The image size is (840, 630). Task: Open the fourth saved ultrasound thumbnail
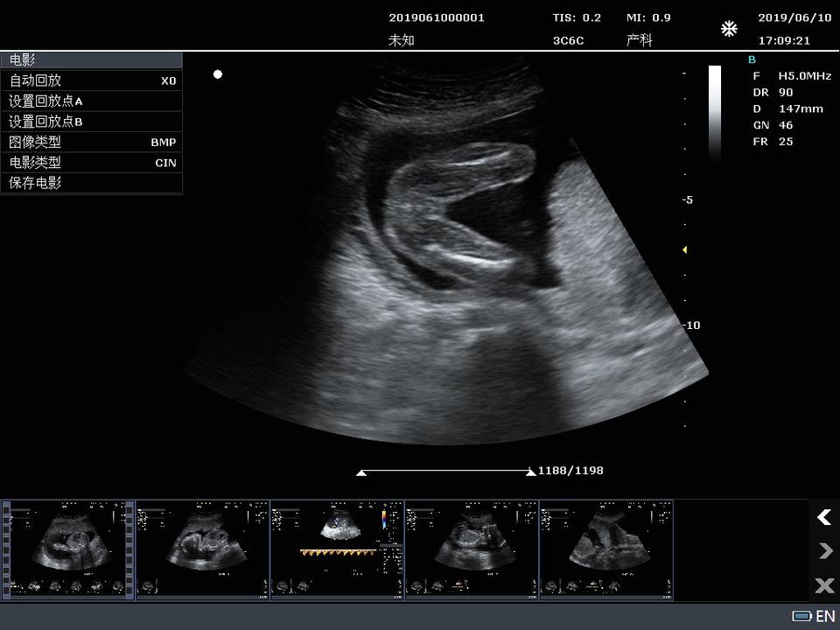pyautogui.click(x=472, y=550)
